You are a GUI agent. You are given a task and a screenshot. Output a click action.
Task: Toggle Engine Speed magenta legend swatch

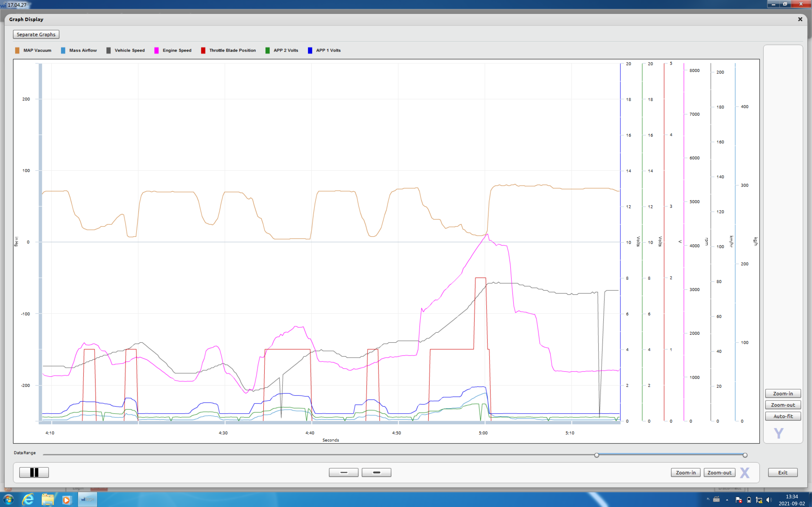tap(156, 50)
